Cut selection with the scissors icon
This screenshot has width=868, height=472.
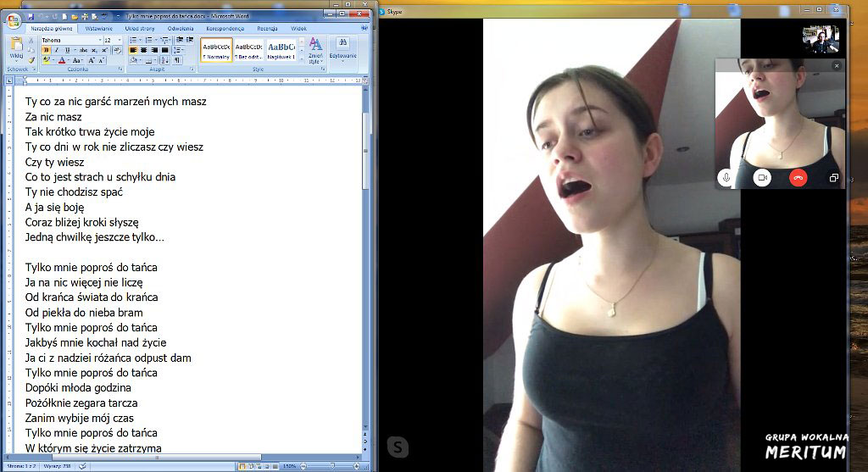pyautogui.click(x=31, y=41)
